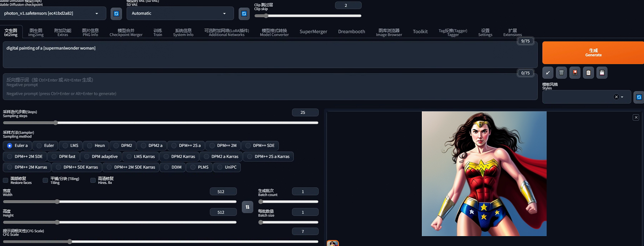Swap width and height with the arrows button

point(247,207)
